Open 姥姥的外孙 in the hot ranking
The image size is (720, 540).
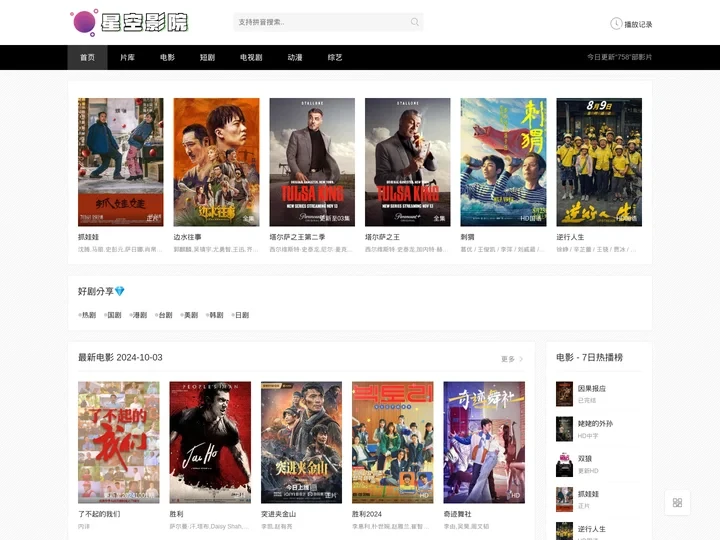[x=595, y=423]
